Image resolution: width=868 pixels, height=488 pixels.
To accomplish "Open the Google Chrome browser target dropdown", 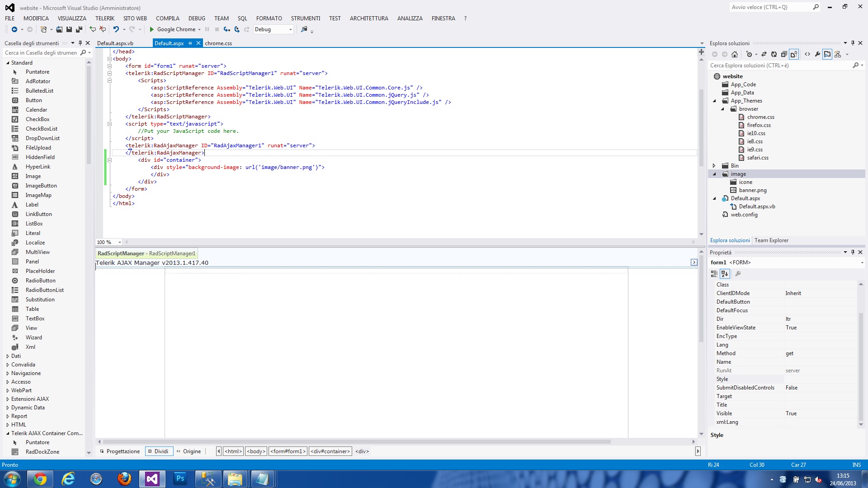I will click(199, 29).
